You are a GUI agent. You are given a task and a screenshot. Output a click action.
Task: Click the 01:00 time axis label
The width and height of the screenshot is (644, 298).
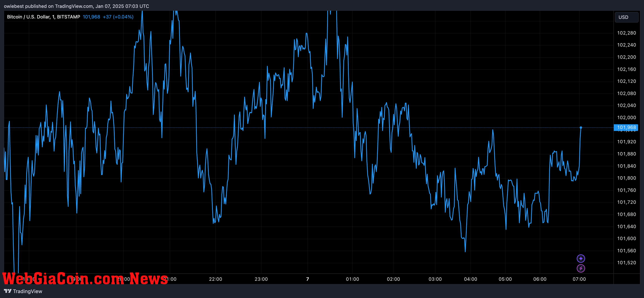[353, 279]
